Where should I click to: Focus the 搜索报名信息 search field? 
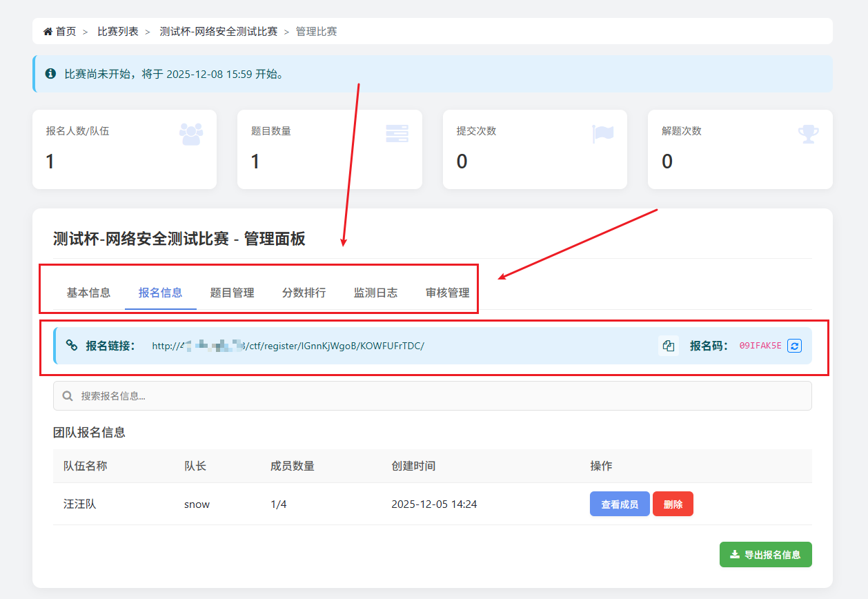[x=433, y=396]
